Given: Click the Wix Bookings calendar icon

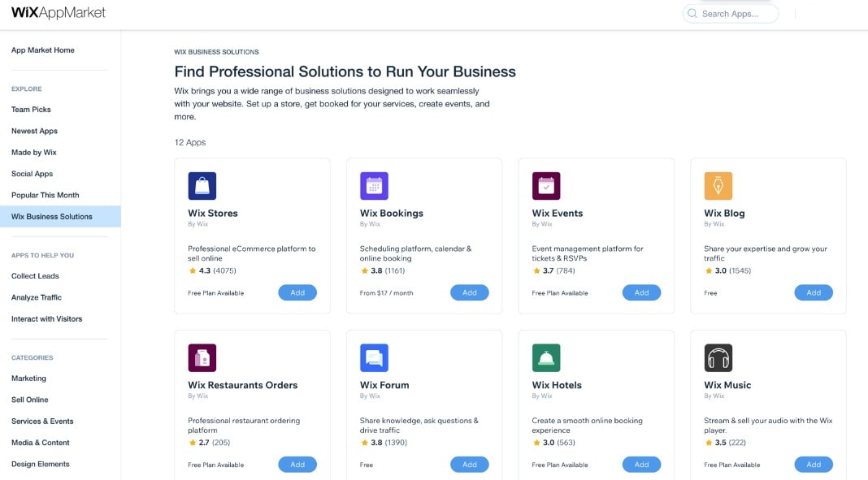Looking at the screenshot, I should coord(374,186).
